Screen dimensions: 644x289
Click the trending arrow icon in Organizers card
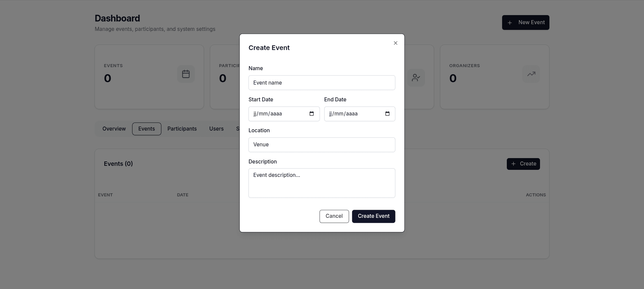point(531,74)
